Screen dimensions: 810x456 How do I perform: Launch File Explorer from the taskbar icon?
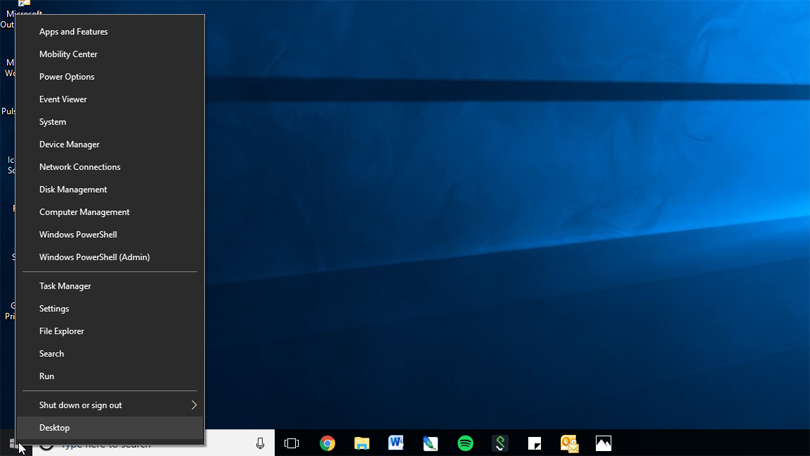tap(362, 443)
